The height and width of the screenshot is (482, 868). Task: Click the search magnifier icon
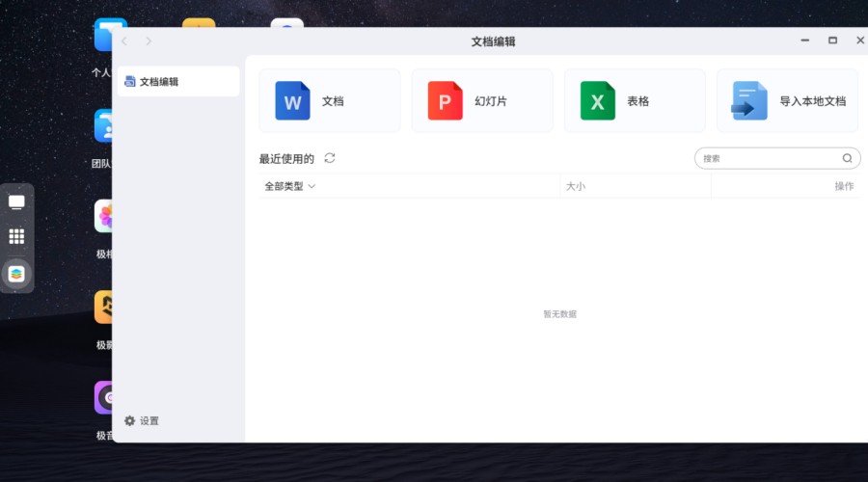click(x=847, y=158)
